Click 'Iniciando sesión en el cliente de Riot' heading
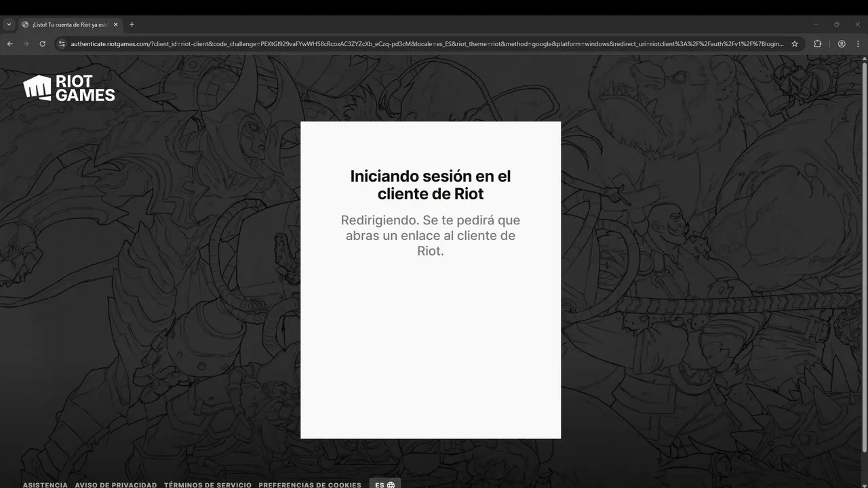 point(431,185)
